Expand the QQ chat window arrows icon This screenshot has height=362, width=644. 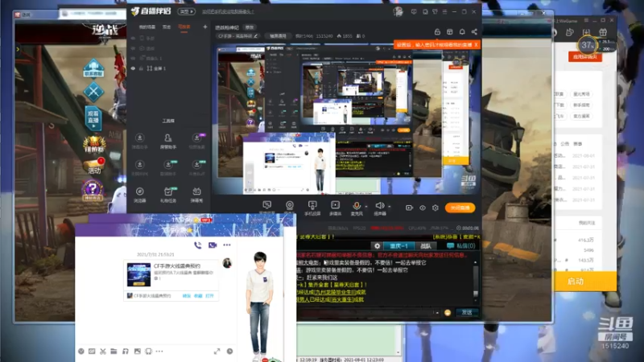[x=217, y=352]
